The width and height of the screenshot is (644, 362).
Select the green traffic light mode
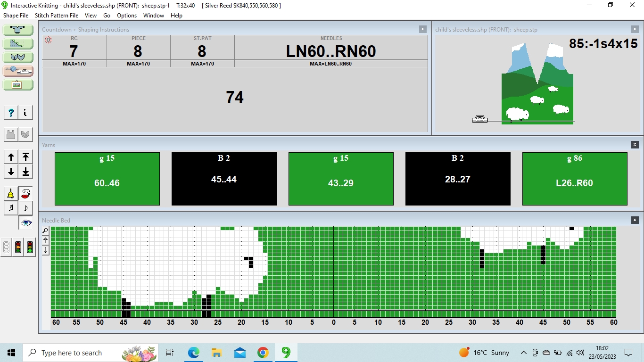coord(30,247)
